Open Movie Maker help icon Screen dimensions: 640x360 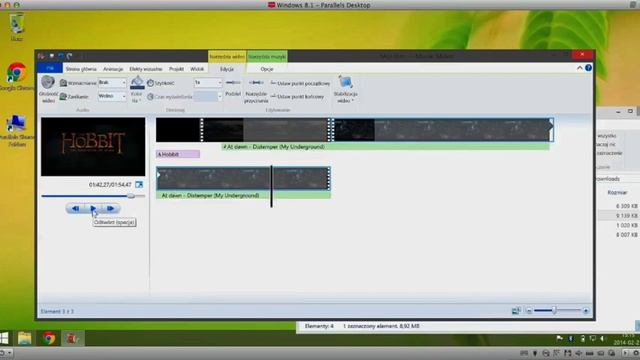588,68
